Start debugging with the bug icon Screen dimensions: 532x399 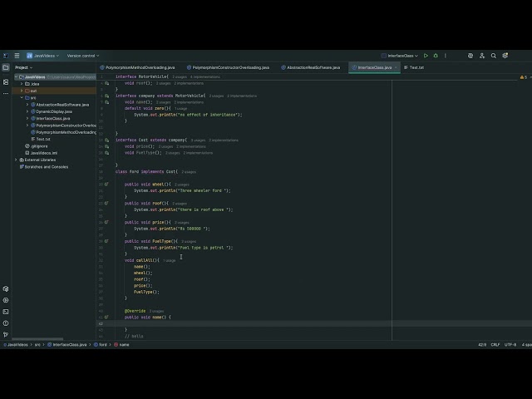436,56
